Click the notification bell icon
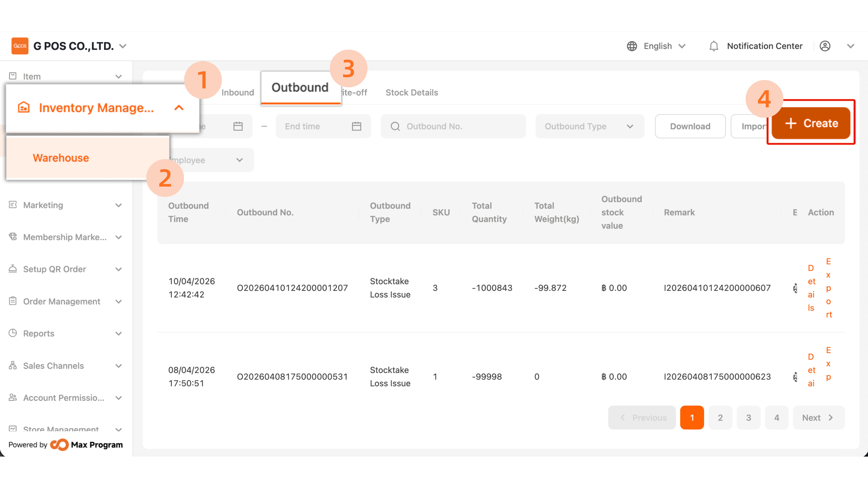The image size is (868, 488). (x=714, y=46)
